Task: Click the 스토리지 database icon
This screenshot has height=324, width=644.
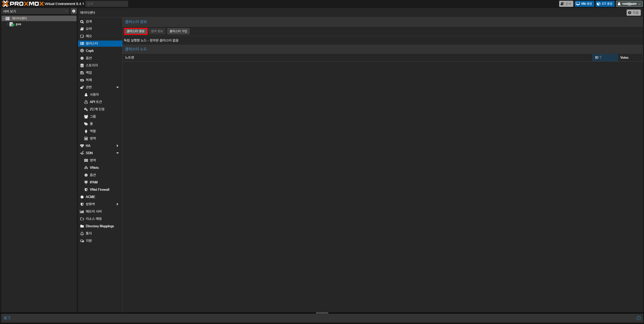Action: click(82, 65)
